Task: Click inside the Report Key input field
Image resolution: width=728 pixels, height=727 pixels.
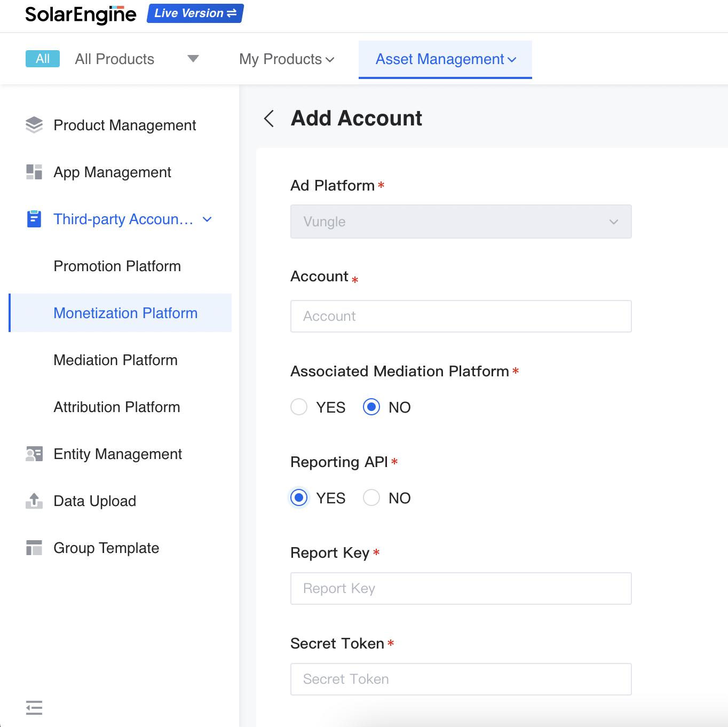Action: pos(461,588)
